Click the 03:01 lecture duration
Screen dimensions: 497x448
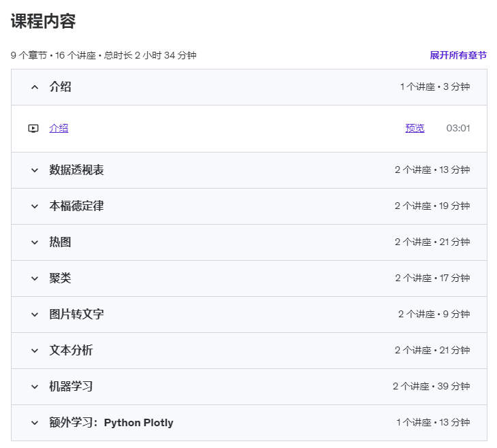coord(458,129)
